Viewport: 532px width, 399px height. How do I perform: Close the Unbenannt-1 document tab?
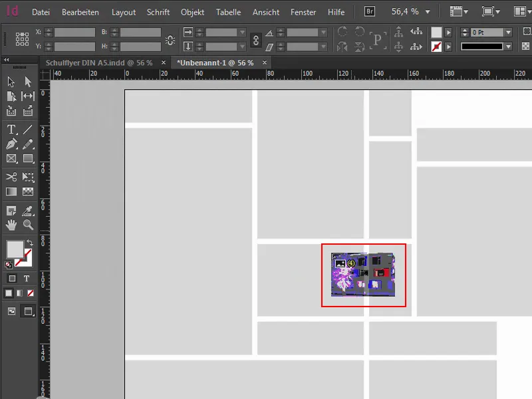(x=265, y=63)
